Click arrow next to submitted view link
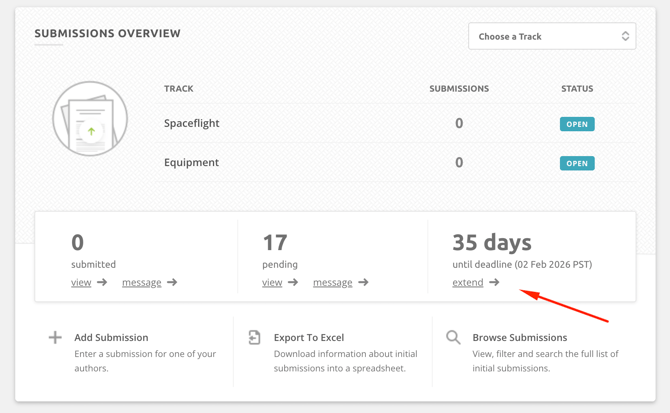This screenshot has height=413, width=670. (102, 283)
